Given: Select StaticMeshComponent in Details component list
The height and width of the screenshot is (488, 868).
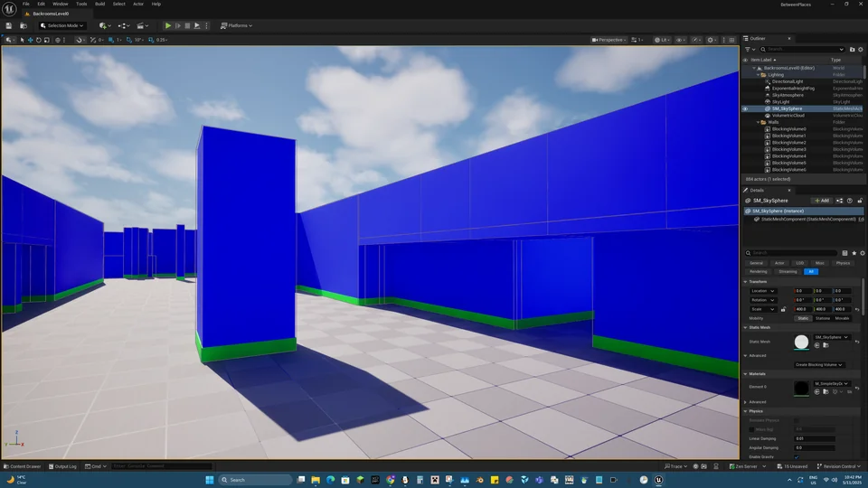Looking at the screenshot, I should coord(808,219).
